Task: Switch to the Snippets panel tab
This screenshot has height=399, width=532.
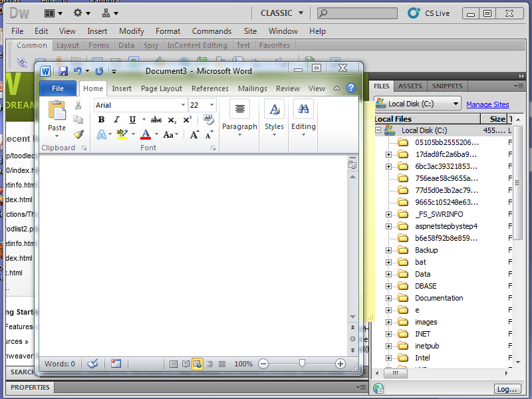Action: pyautogui.click(x=447, y=86)
